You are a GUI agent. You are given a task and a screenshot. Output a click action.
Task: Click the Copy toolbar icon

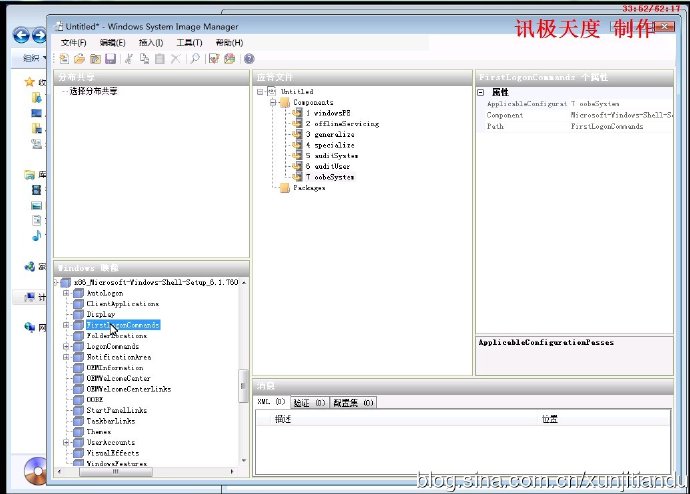click(144, 59)
